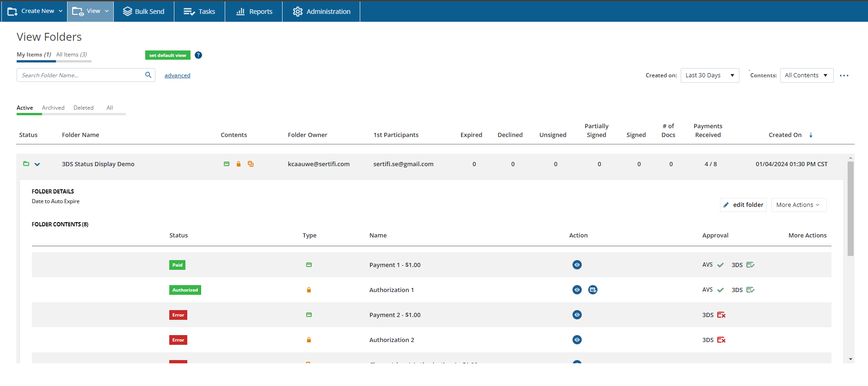868x386 pixels.
Task: Click the orange documents icon in Contents
Action: [x=251, y=164]
